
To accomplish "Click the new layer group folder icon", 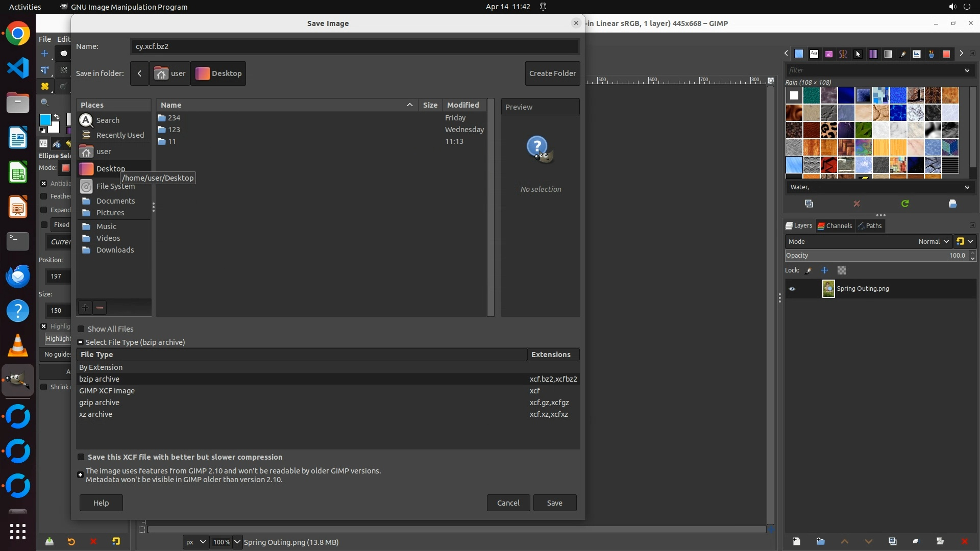I will pyautogui.click(x=820, y=541).
